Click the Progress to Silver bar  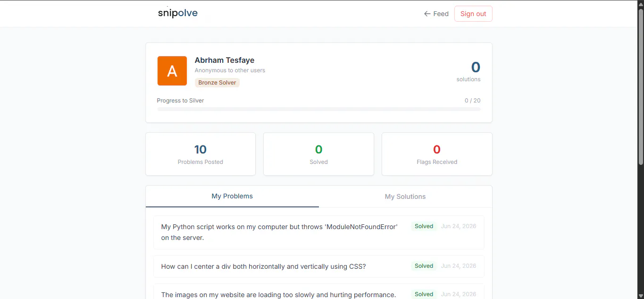click(319, 109)
